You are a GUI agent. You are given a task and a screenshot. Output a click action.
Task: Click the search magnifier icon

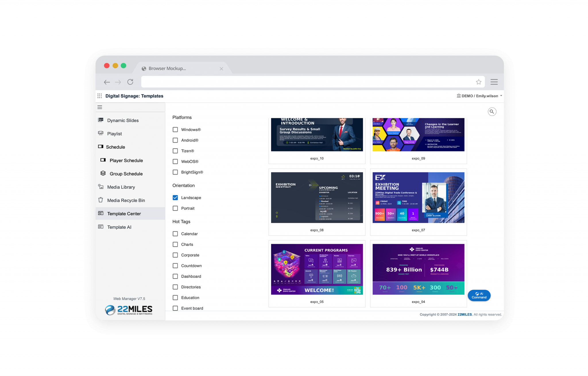pyautogui.click(x=492, y=111)
